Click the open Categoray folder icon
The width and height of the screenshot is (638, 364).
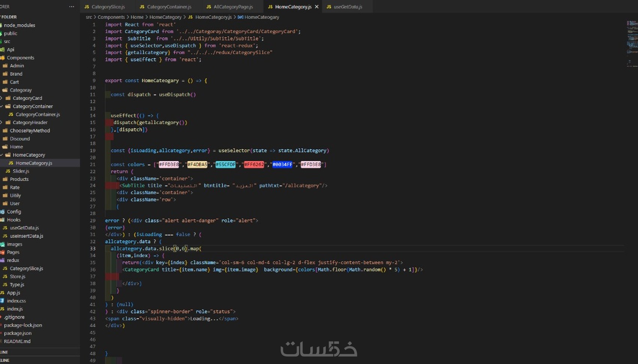coord(5,90)
